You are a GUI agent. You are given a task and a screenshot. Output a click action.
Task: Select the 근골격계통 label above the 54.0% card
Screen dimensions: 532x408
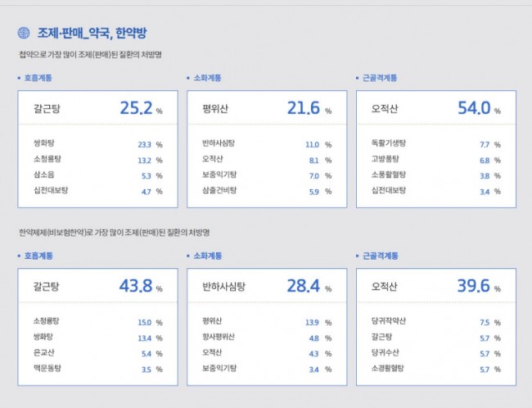click(x=381, y=79)
